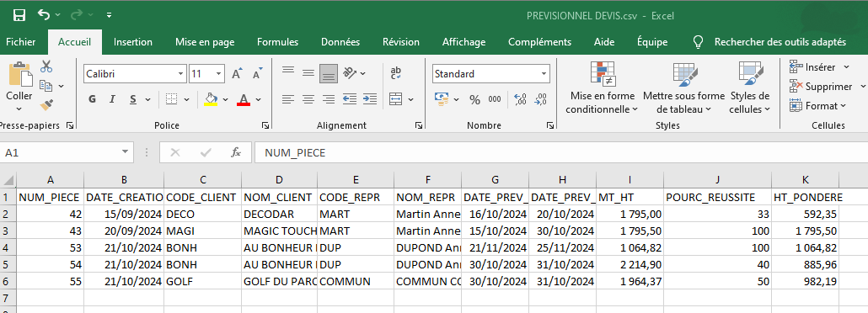Select the Format Painter brush icon

[46, 104]
